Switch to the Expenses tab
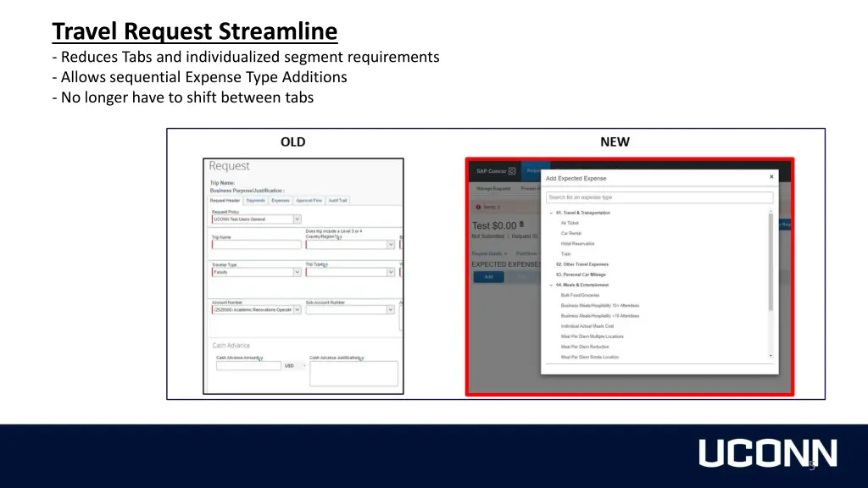Image resolution: width=868 pixels, height=488 pixels. coord(280,200)
